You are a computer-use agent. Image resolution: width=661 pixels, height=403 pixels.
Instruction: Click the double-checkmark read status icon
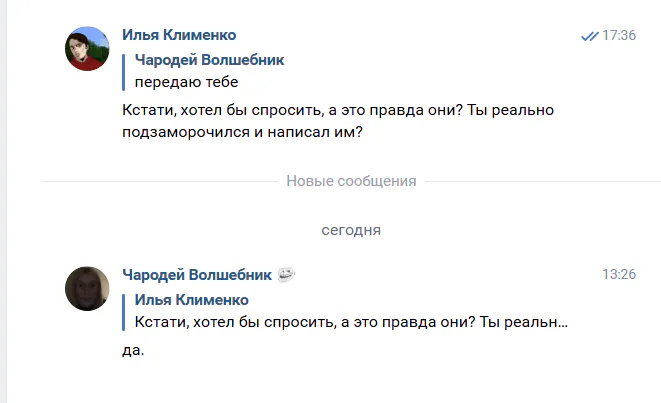click(x=589, y=36)
